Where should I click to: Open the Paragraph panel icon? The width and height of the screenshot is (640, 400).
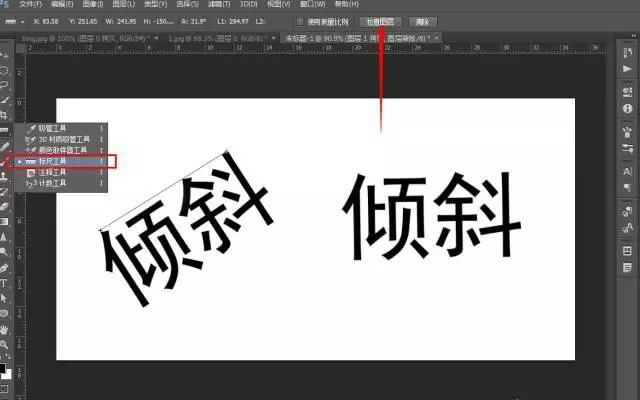[627, 188]
